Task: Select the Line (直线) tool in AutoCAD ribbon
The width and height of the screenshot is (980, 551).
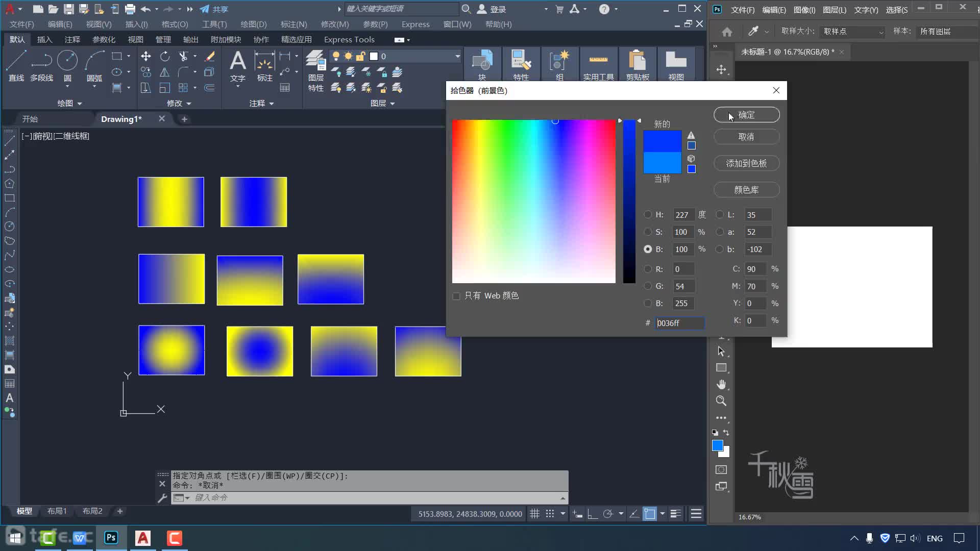Action: click(x=16, y=66)
